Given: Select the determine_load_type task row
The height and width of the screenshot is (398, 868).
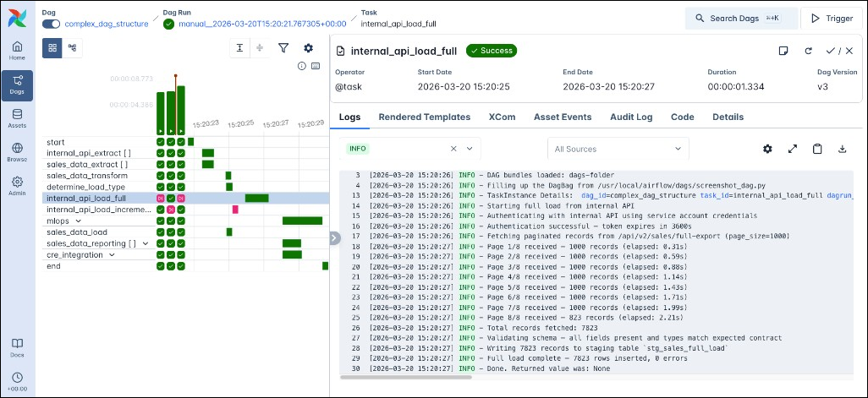Looking at the screenshot, I should 98,187.
